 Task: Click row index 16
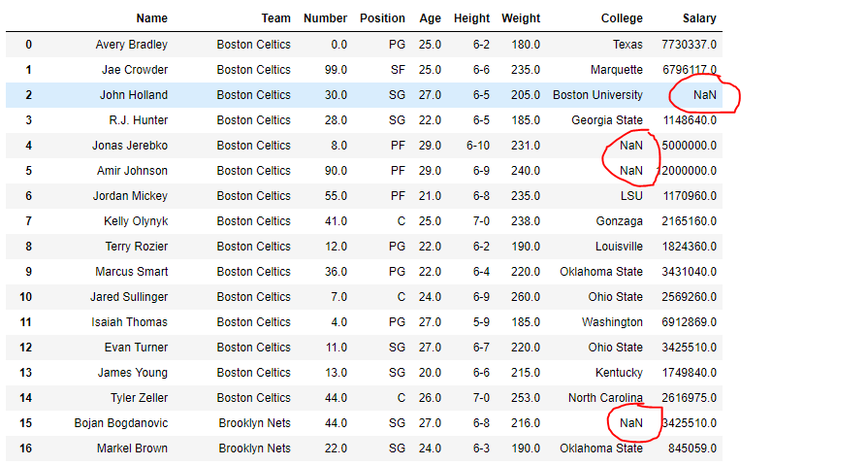point(28,448)
